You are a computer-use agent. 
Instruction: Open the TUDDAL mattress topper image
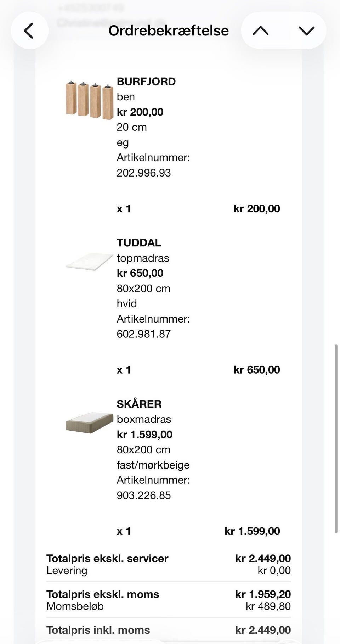pos(89,262)
